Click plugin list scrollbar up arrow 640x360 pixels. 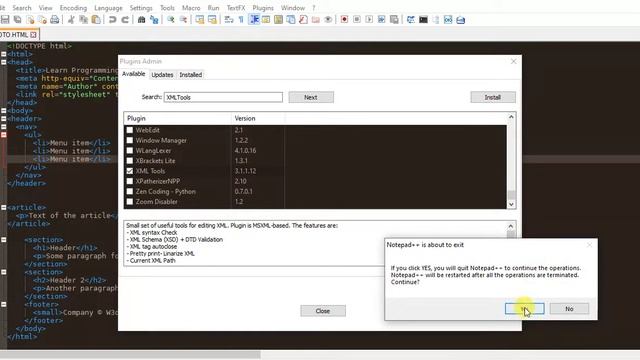pyautogui.click(x=511, y=117)
